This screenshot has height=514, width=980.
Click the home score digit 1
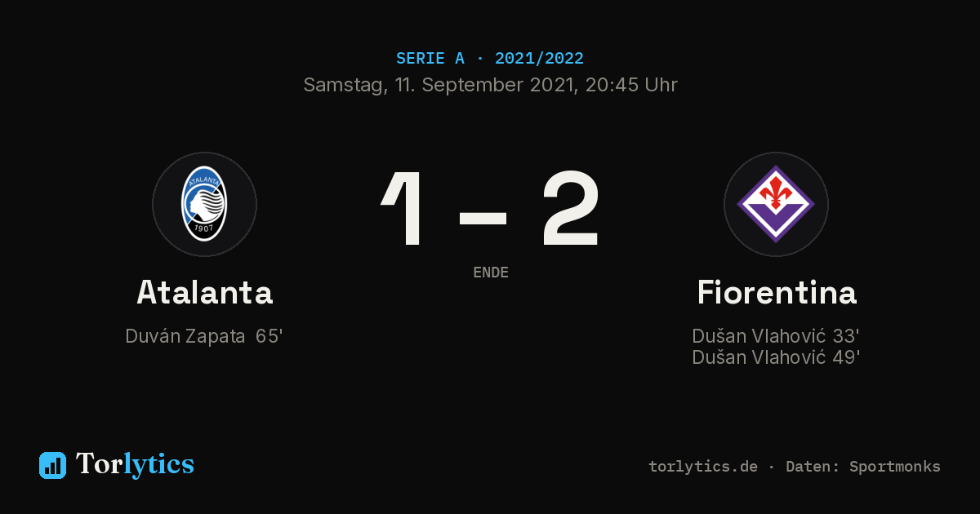[x=404, y=208]
